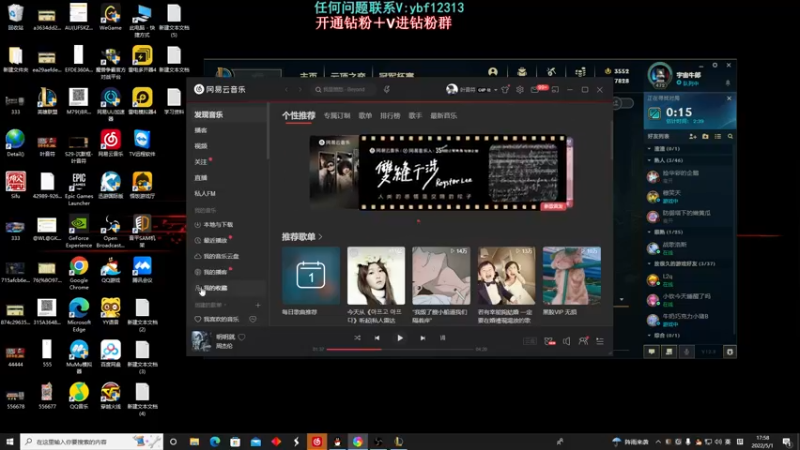Viewport: 800px width, 450px height.
Task: Navigate forward with the right arrow
Action: 300,89
